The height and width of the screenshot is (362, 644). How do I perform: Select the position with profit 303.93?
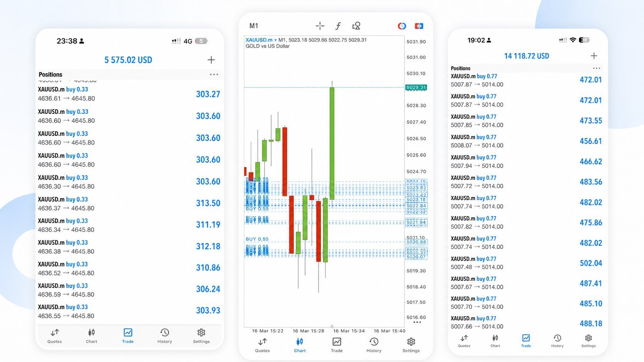pyautogui.click(x=129, y=311)
